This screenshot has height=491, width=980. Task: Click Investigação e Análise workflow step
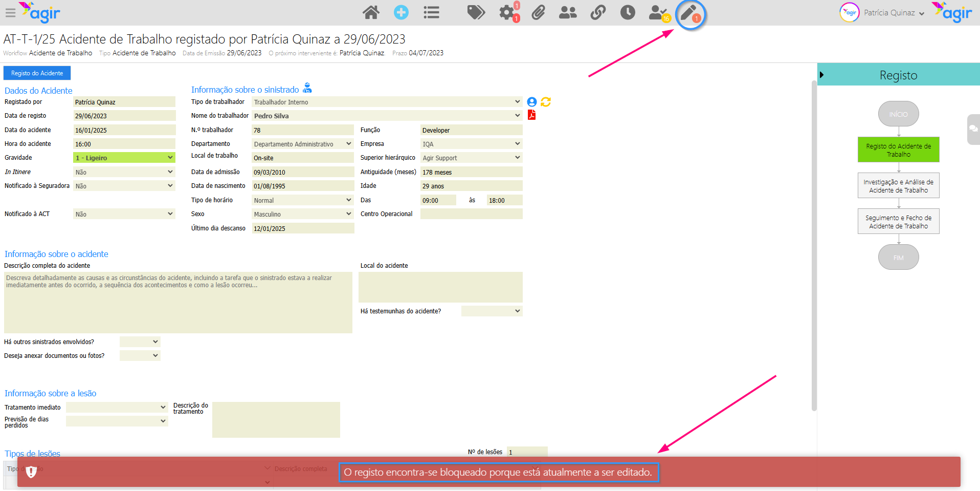[898, 185]
